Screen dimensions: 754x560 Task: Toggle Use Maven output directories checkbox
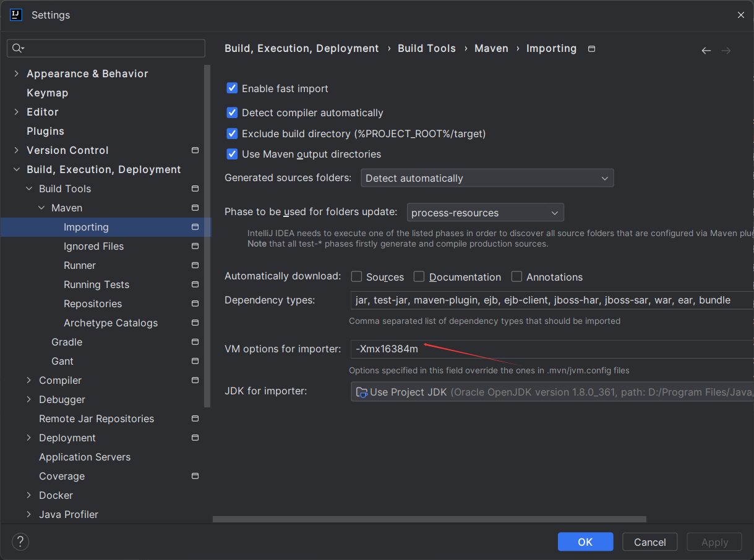(232, 154)
